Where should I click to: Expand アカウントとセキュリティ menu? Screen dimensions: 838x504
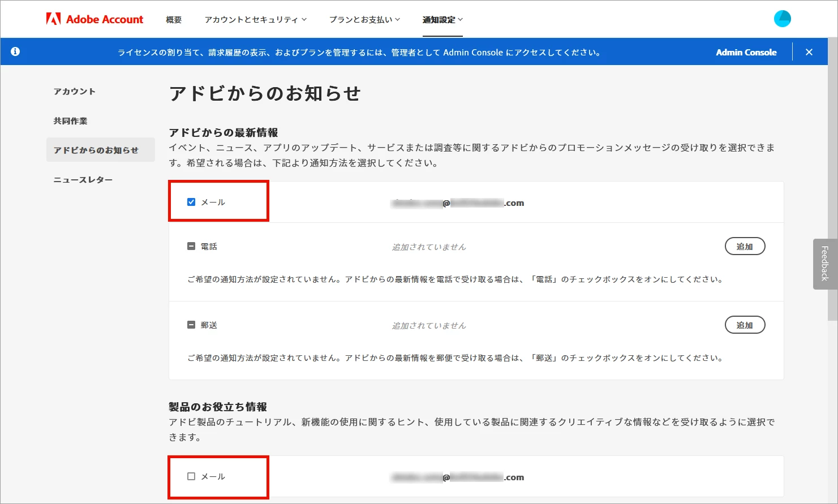(256, 19)
